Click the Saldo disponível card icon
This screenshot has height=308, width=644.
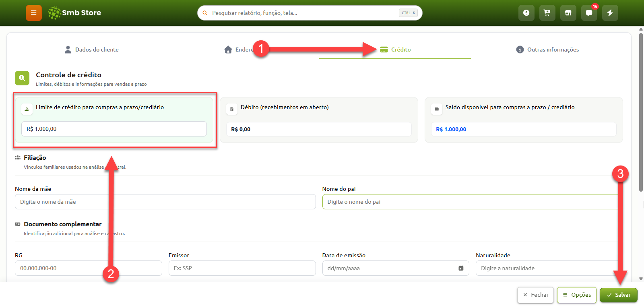pyautogui.click(x=437, y=109)
